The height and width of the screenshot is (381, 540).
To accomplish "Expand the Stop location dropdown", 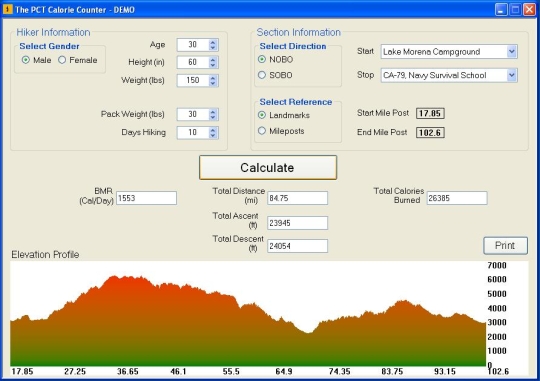I will click(x=511, y=75).
